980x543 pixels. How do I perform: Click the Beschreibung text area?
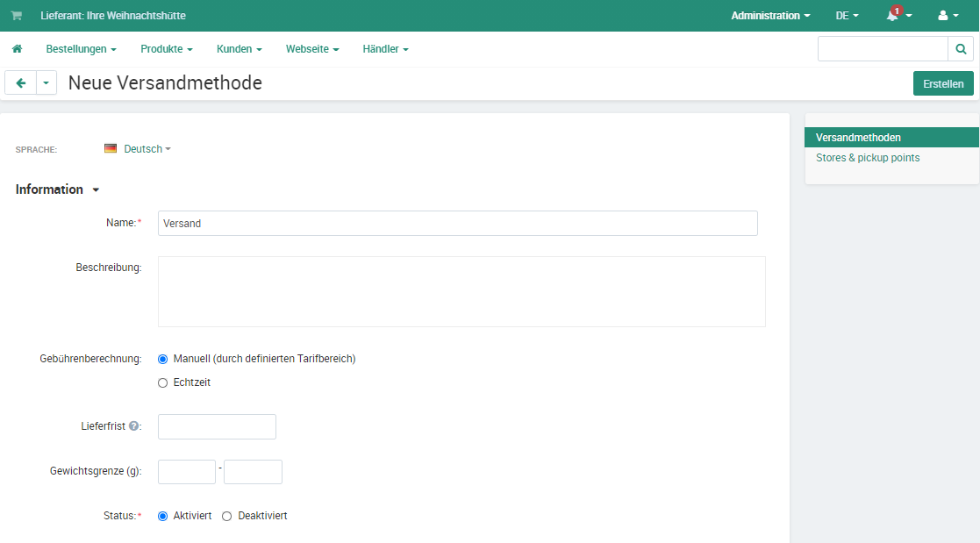(x=461, y=291)
